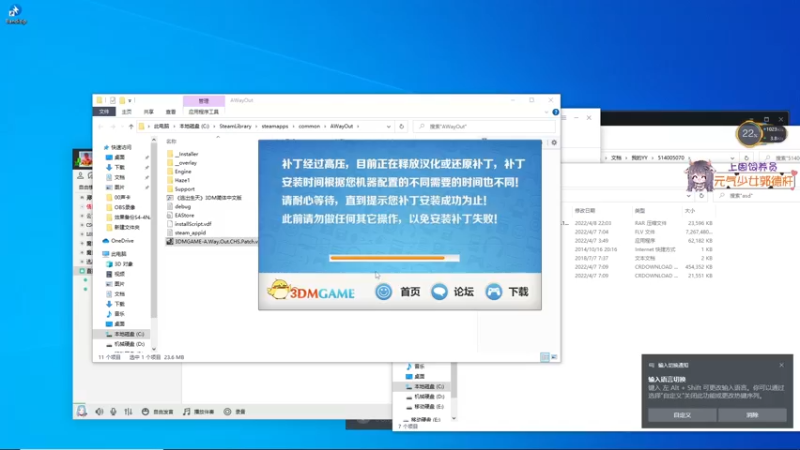Open Explorer help question mark icon

click(556, 112)
